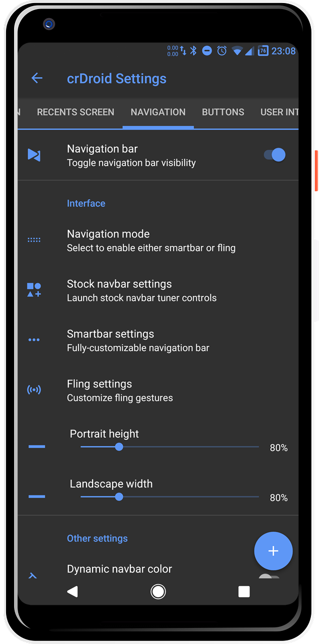Open Smartbar settings entry
Viewport: 322px width, 644px height.
[138, 340]
